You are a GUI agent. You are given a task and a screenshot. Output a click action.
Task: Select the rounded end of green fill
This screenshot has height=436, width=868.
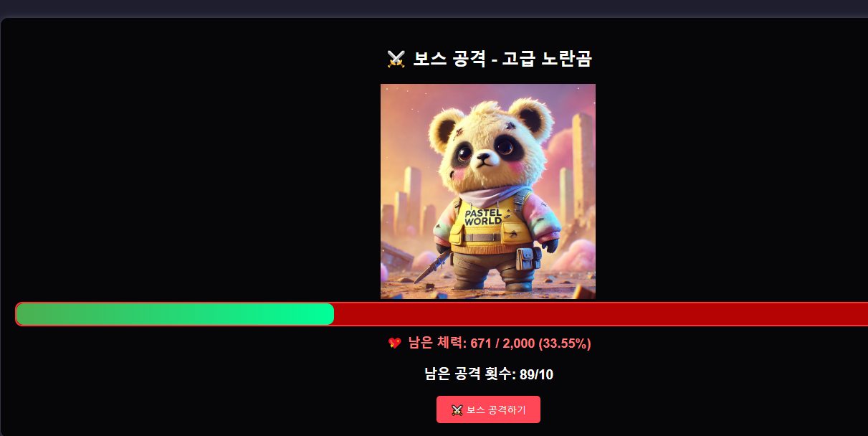[x=328, y=314]
